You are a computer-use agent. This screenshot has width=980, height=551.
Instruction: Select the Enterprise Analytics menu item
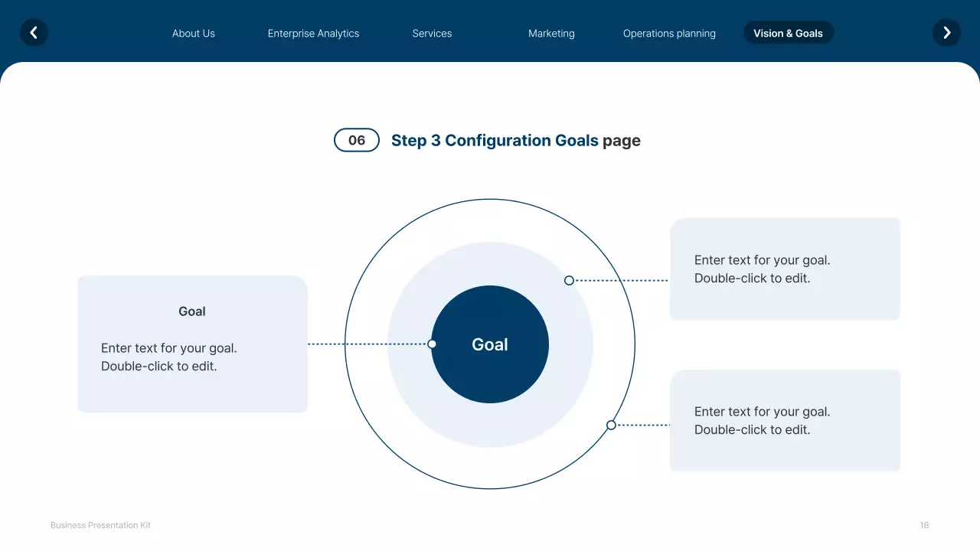click(x=313, y=33)
